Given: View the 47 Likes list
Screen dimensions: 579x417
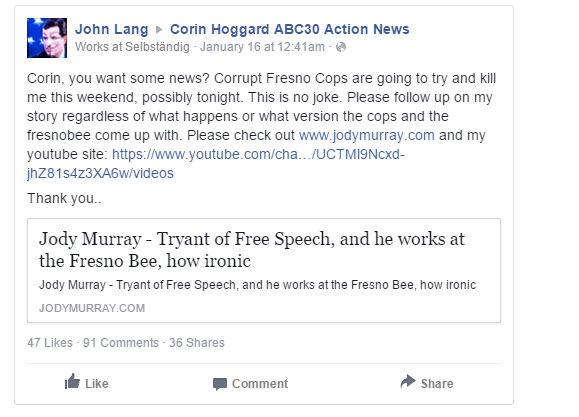Looking at the screenshot, I should [50, 343].
